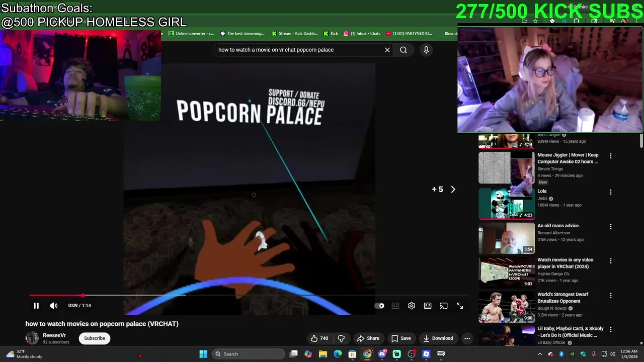Viewport: 644px width, 362px height.
Task: Start voice search with the microphone icon
Action: pyautogui.click(x=426, y=50)
